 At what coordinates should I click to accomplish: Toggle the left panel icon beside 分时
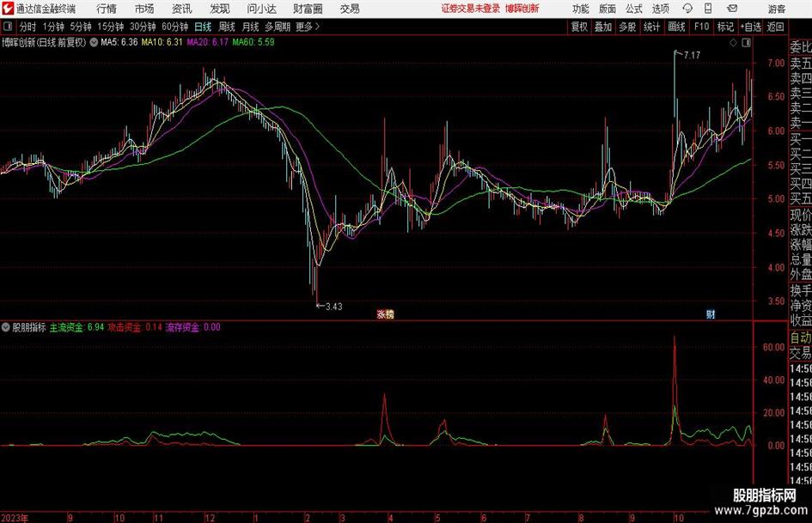click(x=8, y=27)
